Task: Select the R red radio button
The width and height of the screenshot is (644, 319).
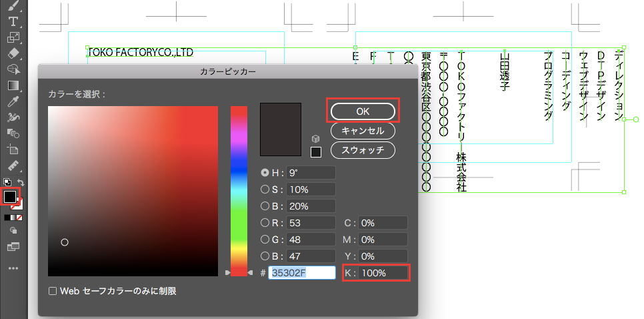Action: (x=265, y=223)
